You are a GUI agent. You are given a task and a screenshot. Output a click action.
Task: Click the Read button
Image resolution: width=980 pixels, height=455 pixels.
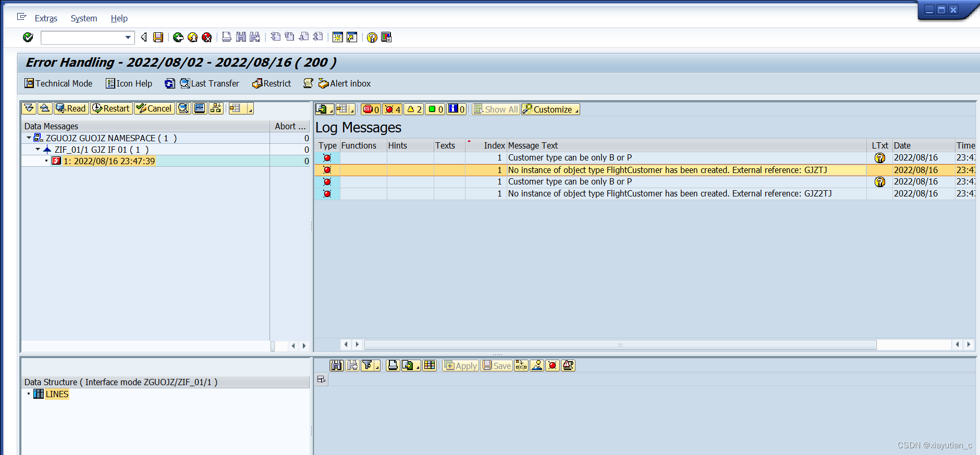(x=71, y=108)
